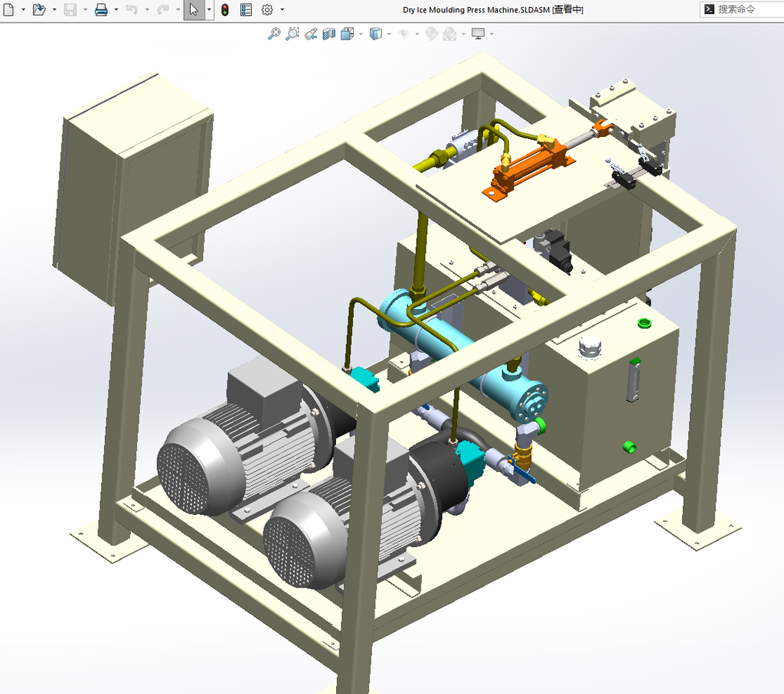Viewport: 784px width, 694px height.
Task: Open the File Properties list icon
Action: click(x=246, y=9)
